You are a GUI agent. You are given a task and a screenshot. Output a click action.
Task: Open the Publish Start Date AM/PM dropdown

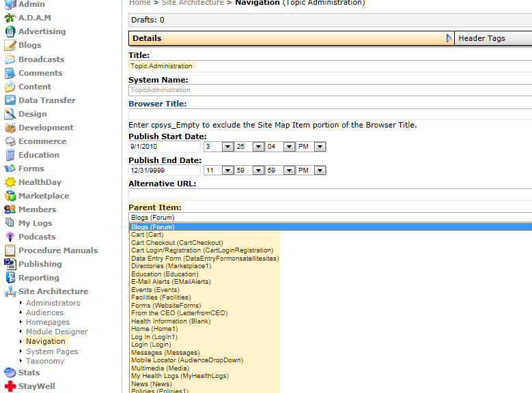tap(320, 147)
